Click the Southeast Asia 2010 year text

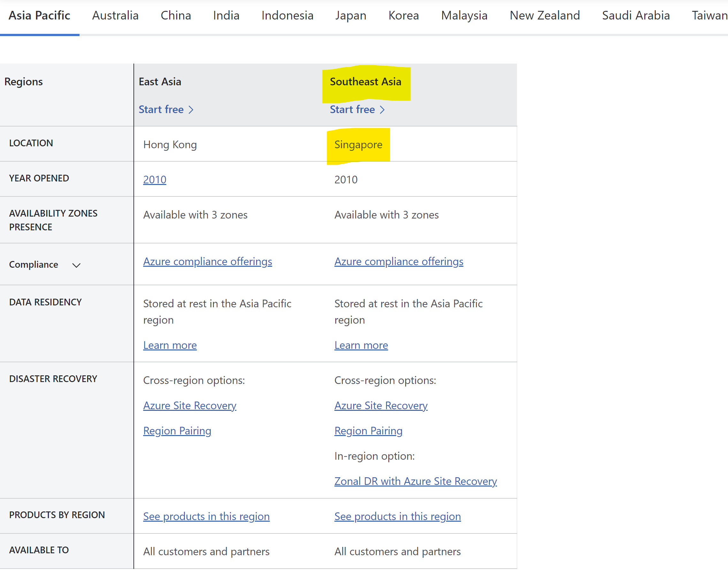point(345,180)
